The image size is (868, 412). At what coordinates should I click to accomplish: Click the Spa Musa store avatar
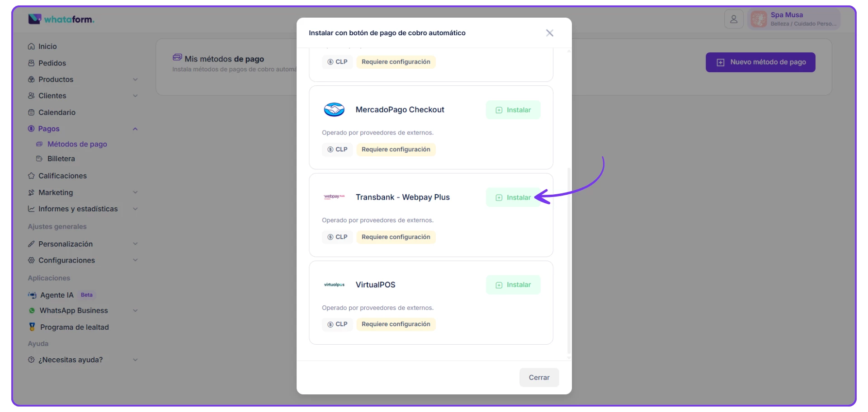tap(759, 19)
